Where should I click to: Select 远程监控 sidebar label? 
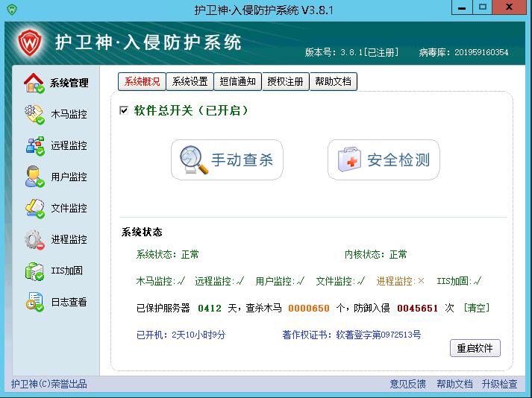pos(69,146)
